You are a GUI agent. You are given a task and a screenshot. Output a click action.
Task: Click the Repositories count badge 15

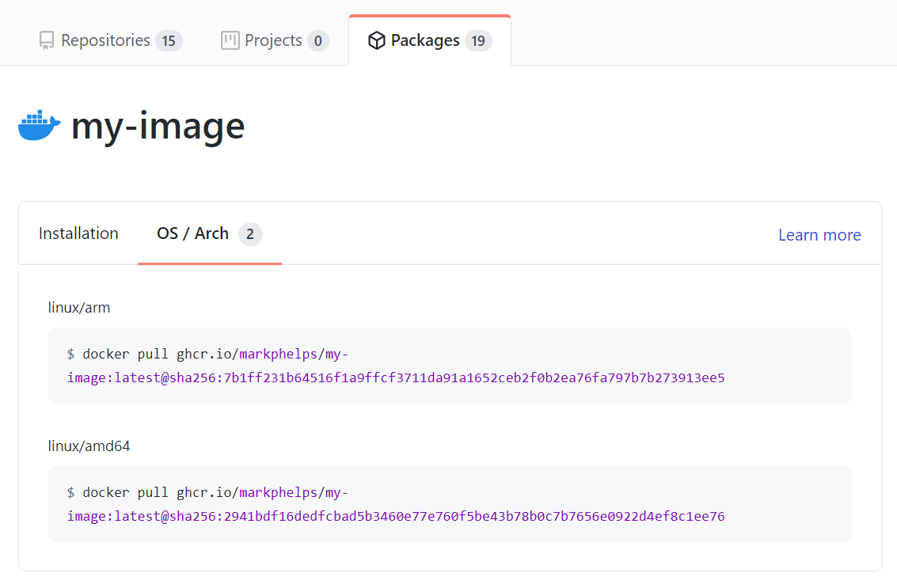tap(169, 40)
